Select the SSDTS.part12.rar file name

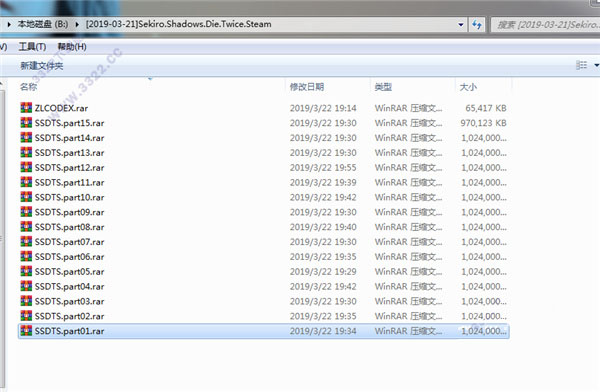[69, 168]
